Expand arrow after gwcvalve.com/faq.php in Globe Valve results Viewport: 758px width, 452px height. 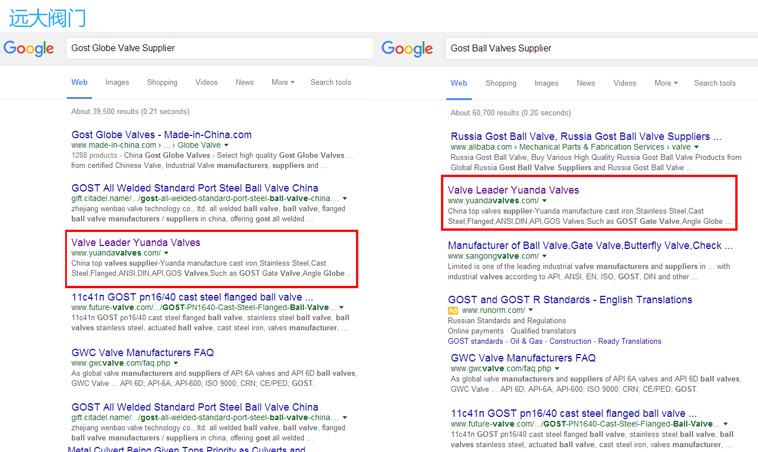175,363
